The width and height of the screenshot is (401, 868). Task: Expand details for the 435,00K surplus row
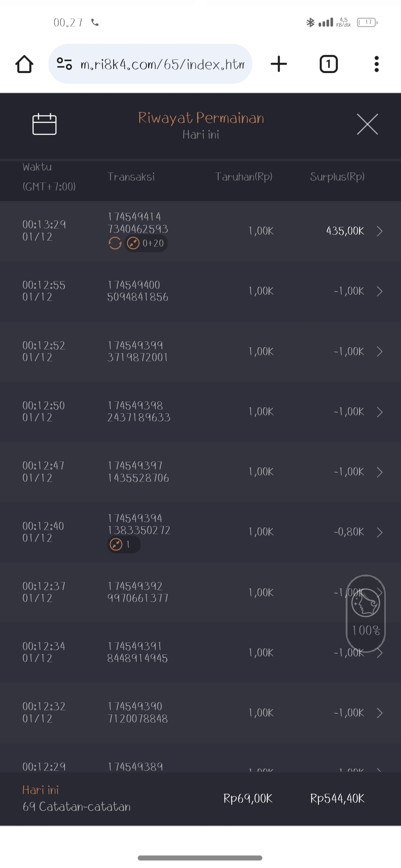pos(379,231)
